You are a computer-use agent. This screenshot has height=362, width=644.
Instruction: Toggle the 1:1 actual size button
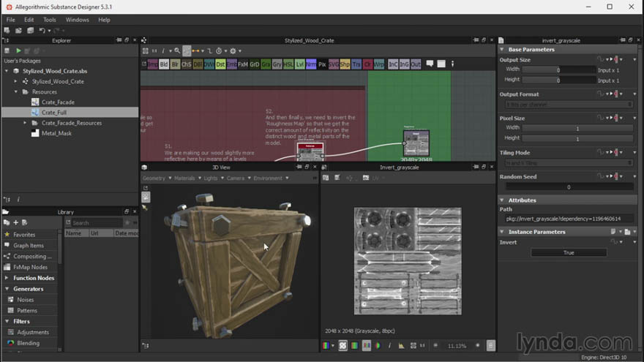click(x=422, y=346)
